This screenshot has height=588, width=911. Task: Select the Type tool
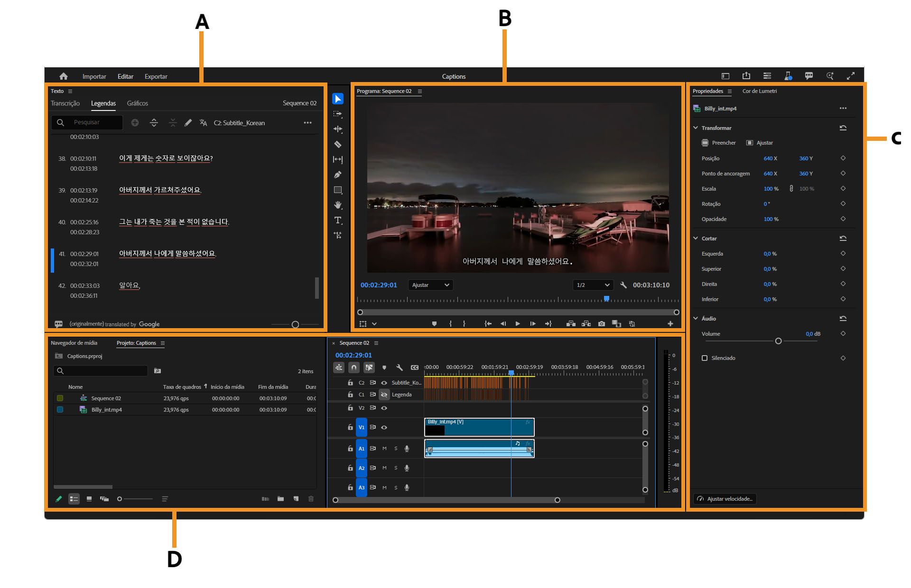click(338, 220)
